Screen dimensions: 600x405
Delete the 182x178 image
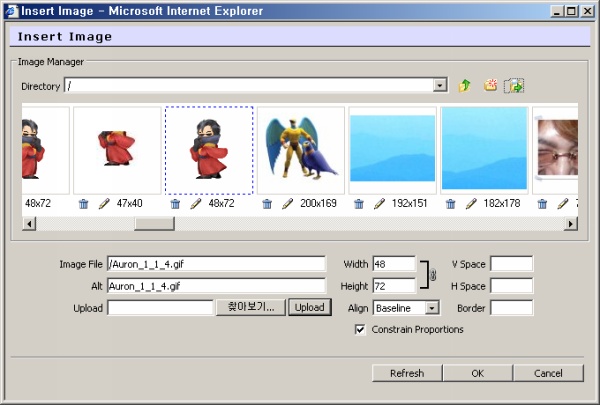(x=451, y=204)
